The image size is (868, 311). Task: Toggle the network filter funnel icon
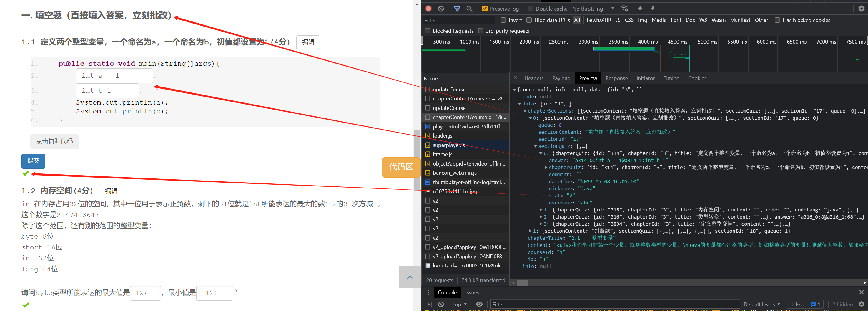[457, 9]
